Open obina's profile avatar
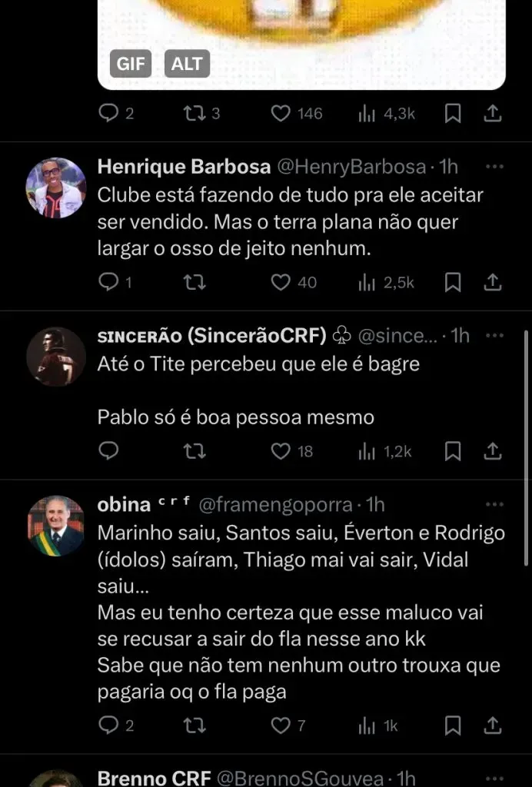The image size is (532, 787). (x=56, y=526)
